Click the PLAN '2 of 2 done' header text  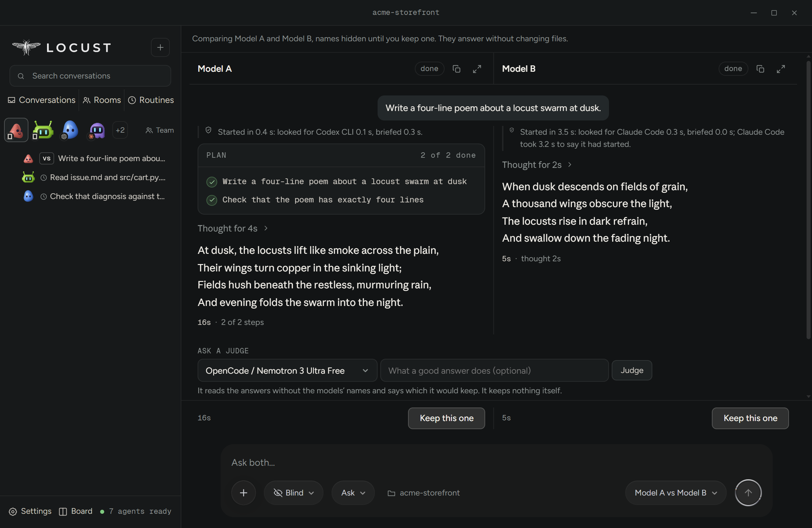click(448, 155)
